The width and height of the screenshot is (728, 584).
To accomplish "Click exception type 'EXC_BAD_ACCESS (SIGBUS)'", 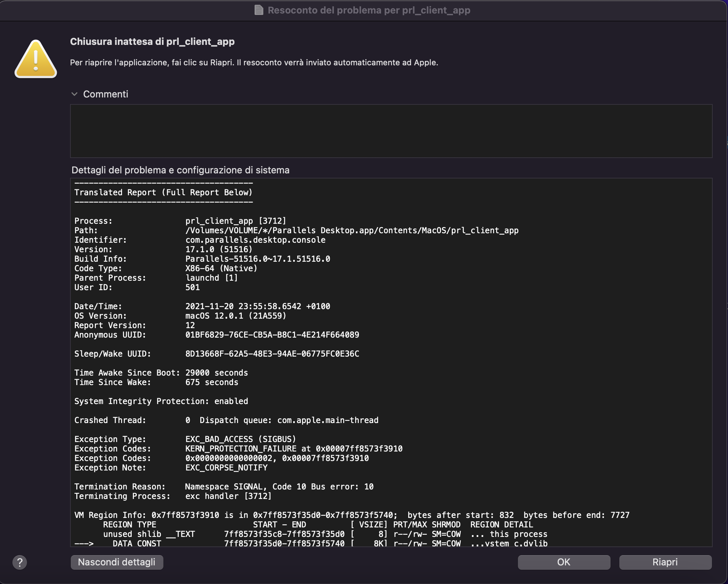I will coord(241,439).
